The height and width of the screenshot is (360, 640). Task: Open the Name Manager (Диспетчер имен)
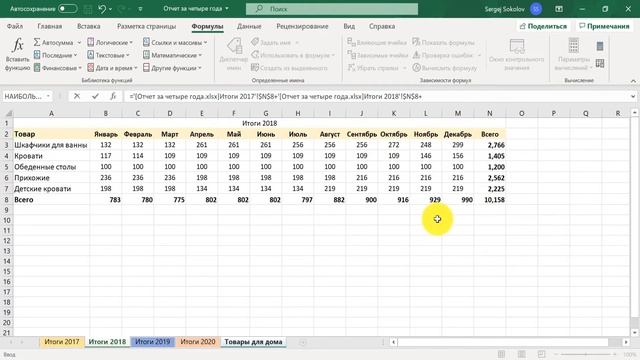[233, 54]
